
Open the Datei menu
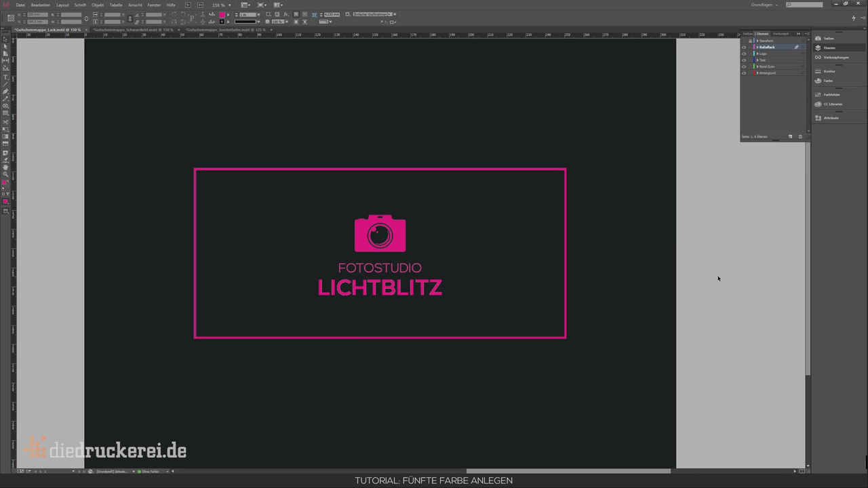click(20, 5)
